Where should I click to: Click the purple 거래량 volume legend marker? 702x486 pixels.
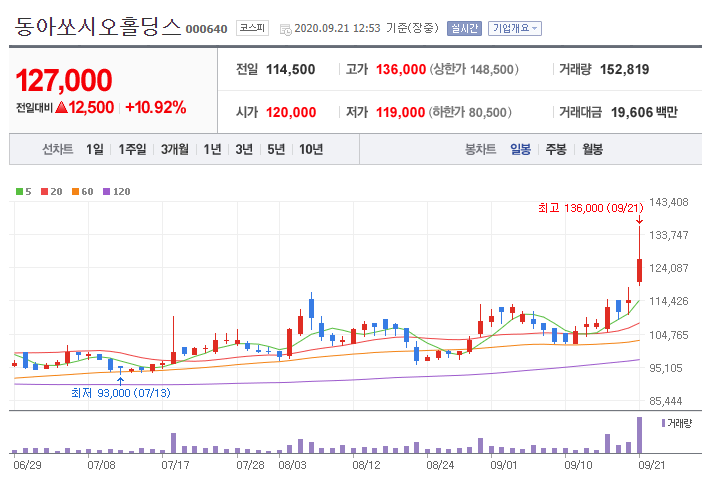663,423
